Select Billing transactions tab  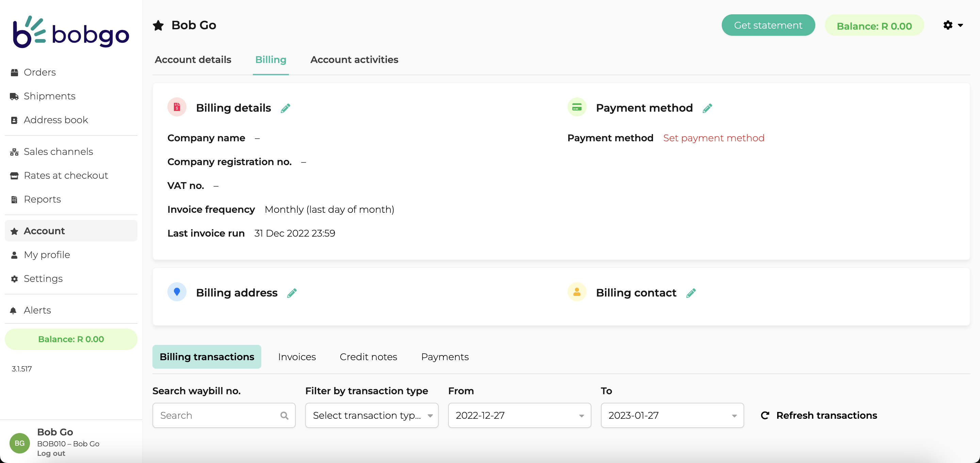coord(207,357)
